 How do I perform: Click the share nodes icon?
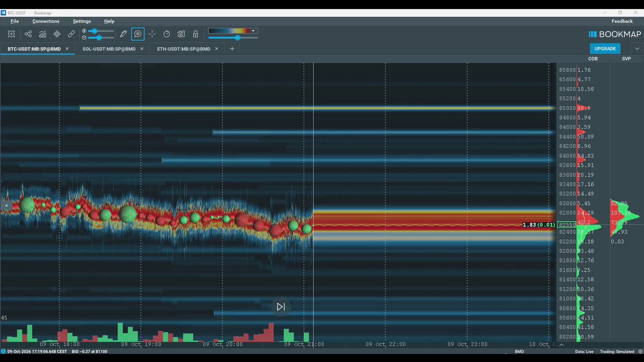coord(28,34)
